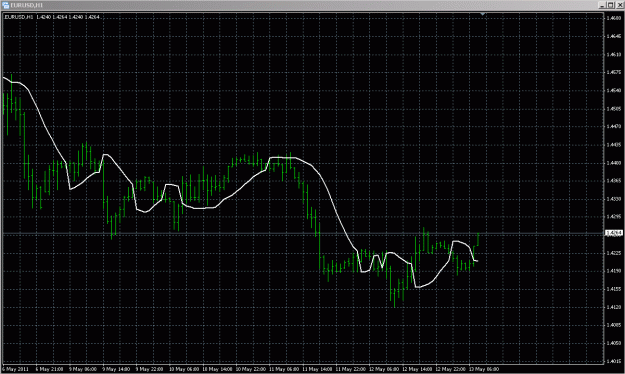Image resolution: width=625 pixels, height=374 pixels.
Task: Click price scale value 1.4680
Action: click(613, 18)
